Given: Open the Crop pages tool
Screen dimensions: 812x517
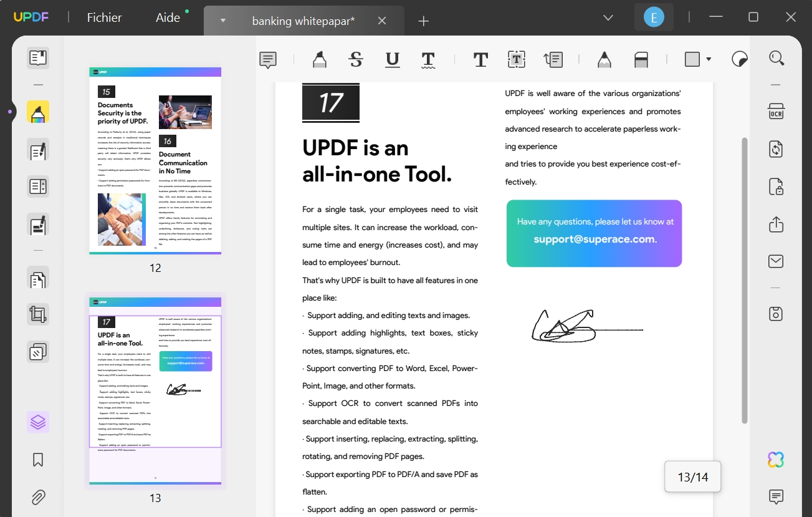Looking at the screenshot, I should pos(37,314).
